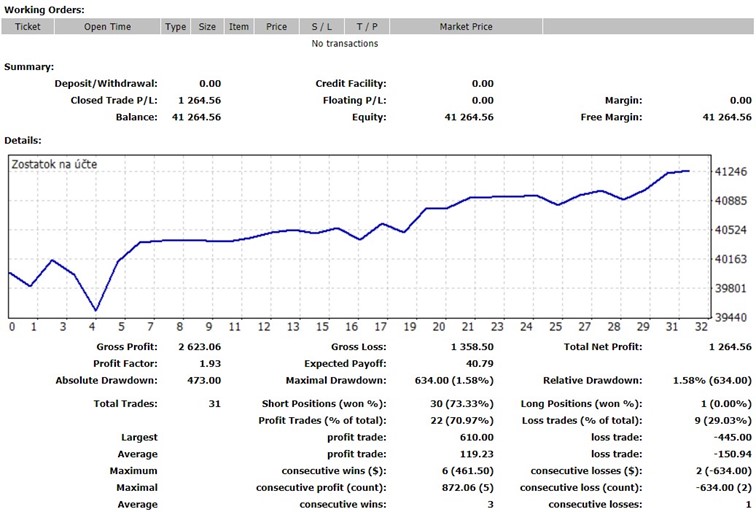This screenshot has height=512, width=756.
Task: Select the Item column header
Action: click(x=239, y=27)
